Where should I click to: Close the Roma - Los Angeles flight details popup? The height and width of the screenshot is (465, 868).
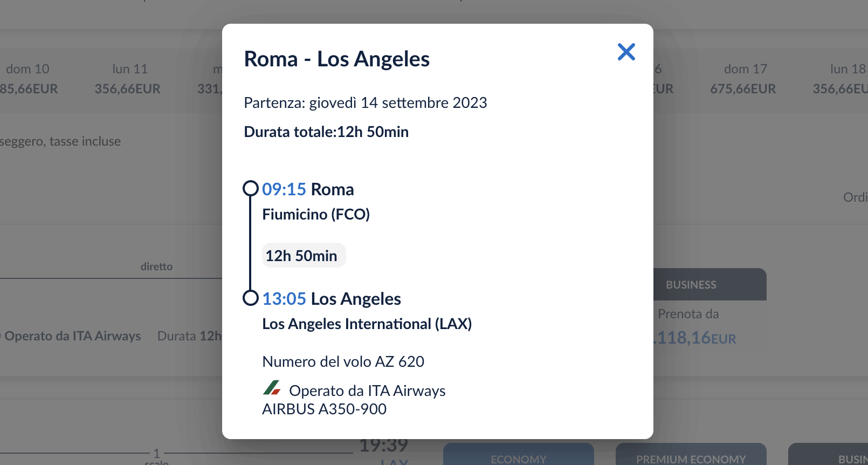(626, 52)
